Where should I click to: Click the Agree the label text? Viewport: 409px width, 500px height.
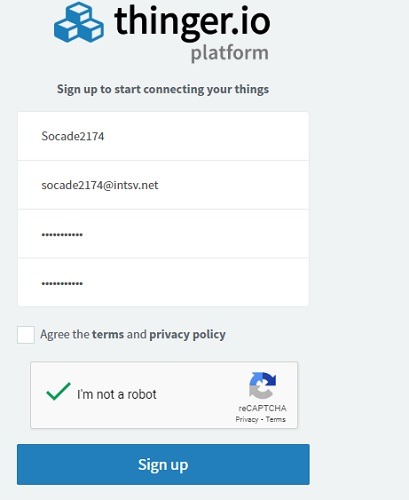pos(65,334)
